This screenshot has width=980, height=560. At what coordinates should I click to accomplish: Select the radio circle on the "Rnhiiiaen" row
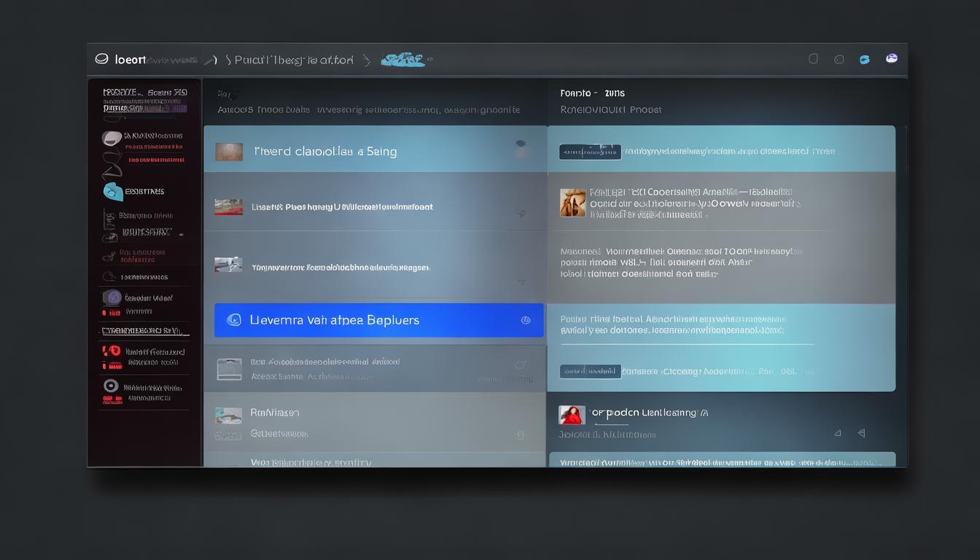[520, 435]
